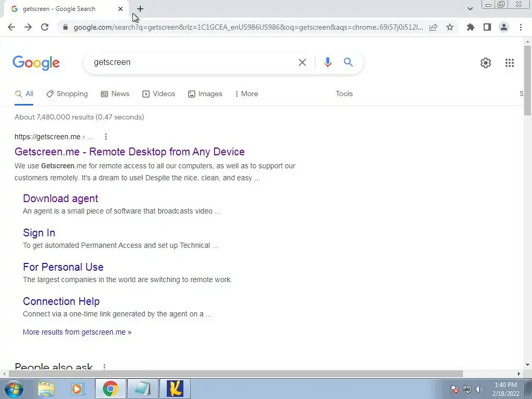This screenshot has height=399, width=532.
Task: Open the Download agent link
Action: tap(60, 198)
